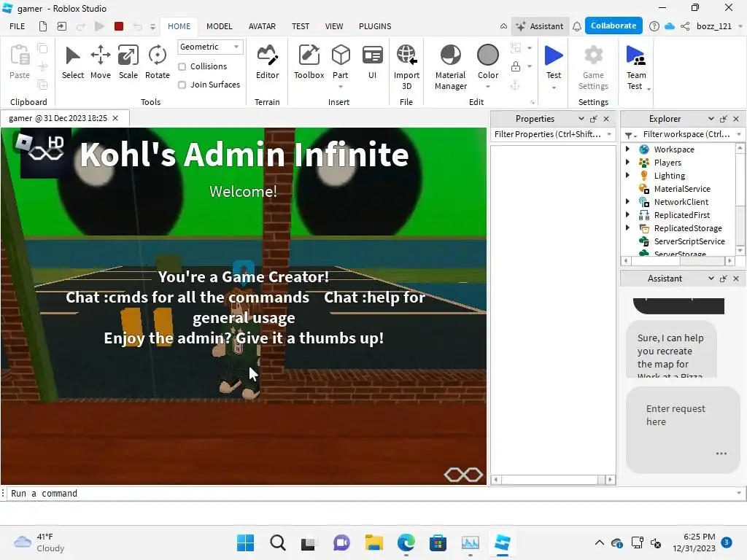Image resolution: width=747 pixels, height=560 pixels.
Task: Close the Properties panel
Action: click(606, 119)
